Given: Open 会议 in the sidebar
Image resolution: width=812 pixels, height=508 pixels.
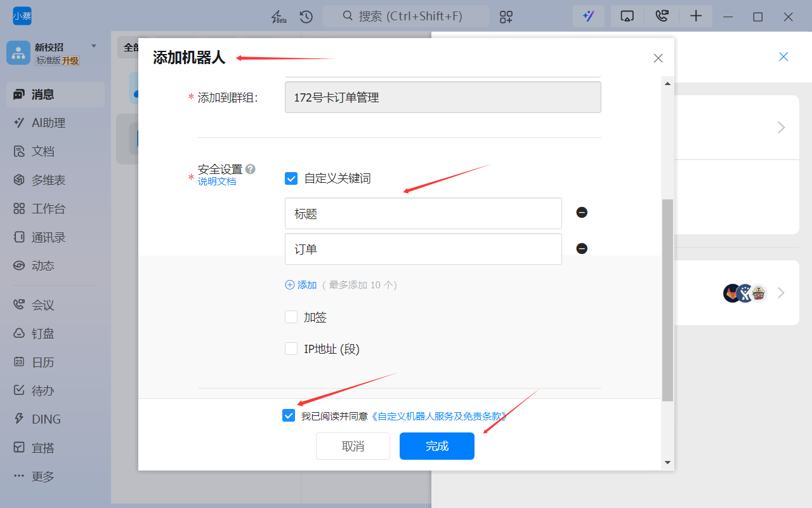Looking at the screenshot, I should pyautogui.click(x=55, y=305).
